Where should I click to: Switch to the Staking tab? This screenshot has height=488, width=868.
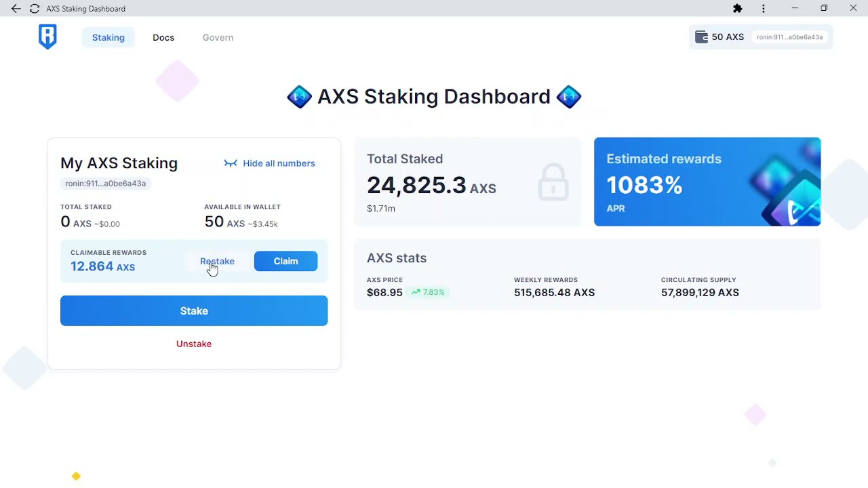pyautogui.click(x=108, y=37)
